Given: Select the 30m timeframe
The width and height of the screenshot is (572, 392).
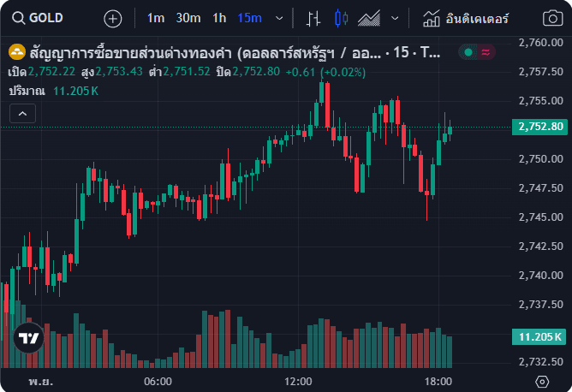Looking at the screenshot, I should point(188,18).
